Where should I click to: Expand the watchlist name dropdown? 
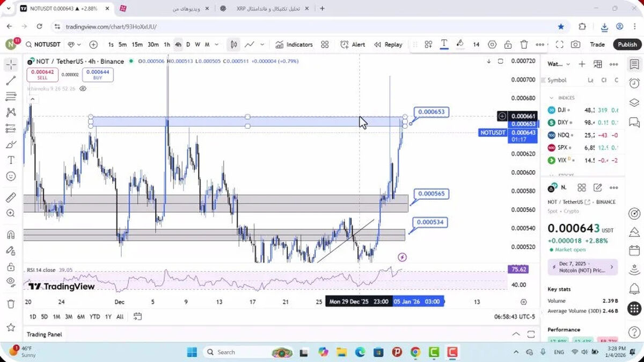(568, 64)
